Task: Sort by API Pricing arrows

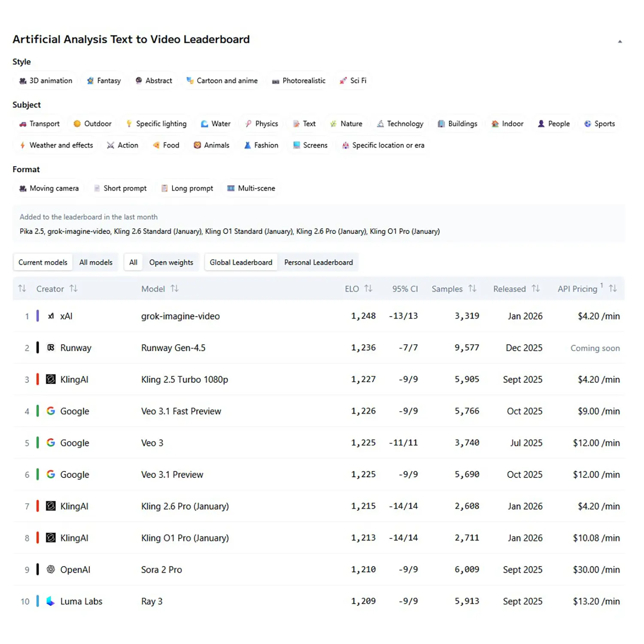Action: [613, 289]
